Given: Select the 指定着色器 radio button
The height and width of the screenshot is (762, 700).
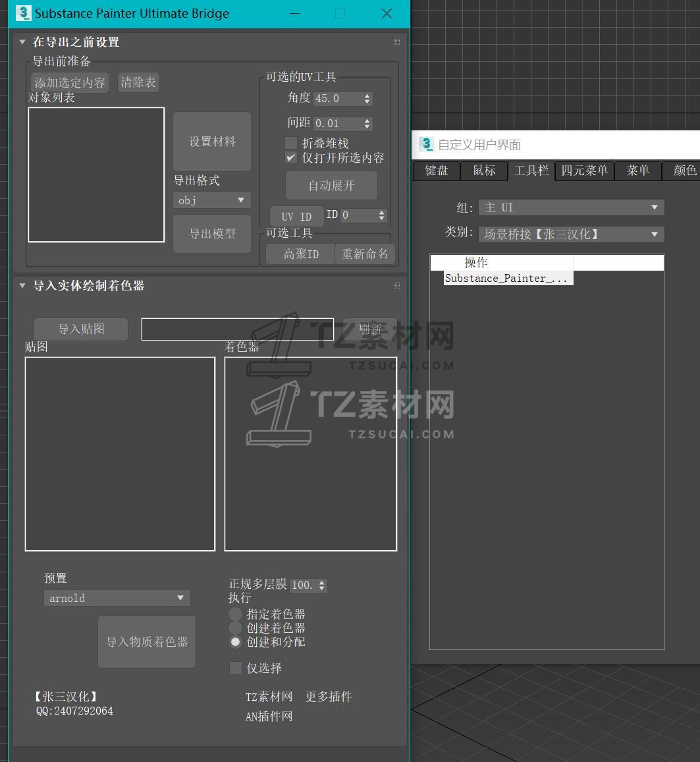Looking at the screenshot, I should click(235, 614).
